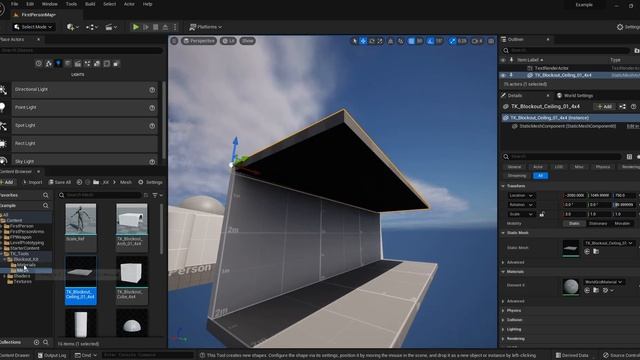Select the Shapes category icon in Place Actors
Viewport: 640px width, 360px height.
pyautogui.click(x=68, y=64)
